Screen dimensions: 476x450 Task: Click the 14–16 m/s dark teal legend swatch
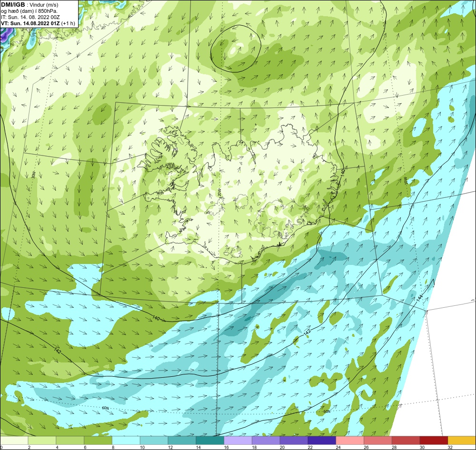coord(210,440)
